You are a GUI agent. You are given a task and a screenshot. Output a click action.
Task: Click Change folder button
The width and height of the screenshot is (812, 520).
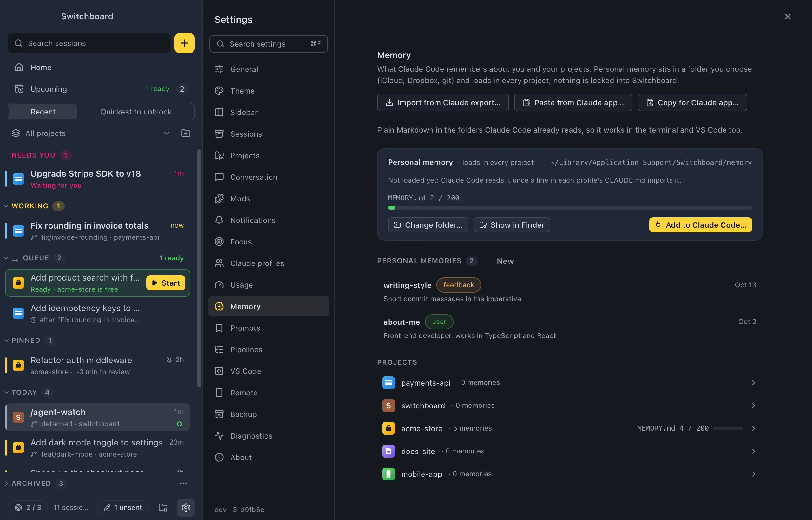click(428, 225)
